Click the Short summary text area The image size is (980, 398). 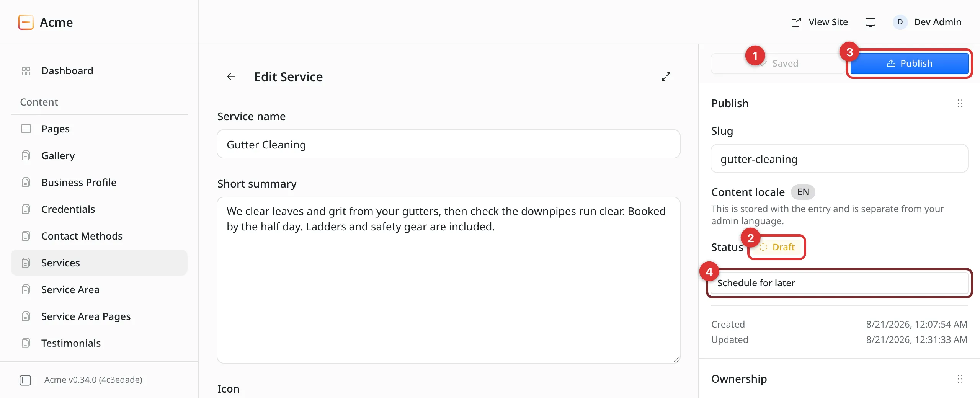(x=448, y=280)
